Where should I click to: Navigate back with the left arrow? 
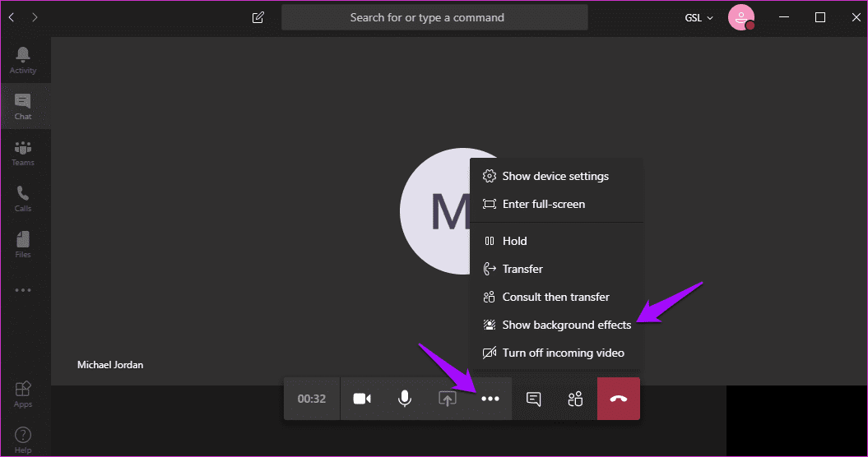pos(11,18)
